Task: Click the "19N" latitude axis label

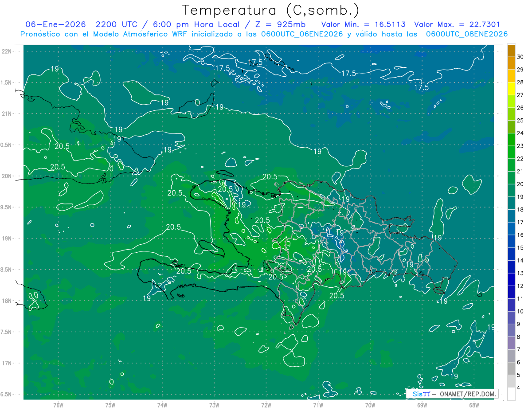Action: tap(7, 239)
